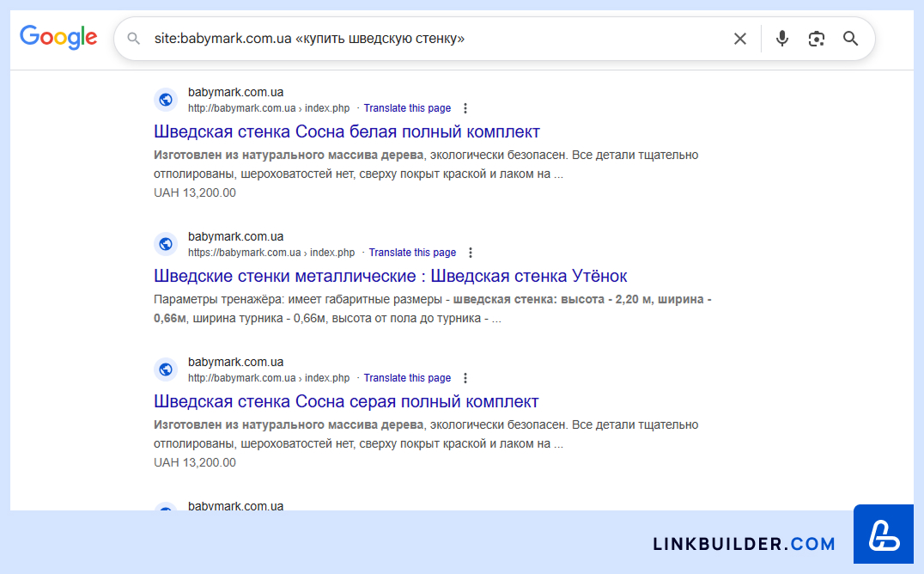This screenshot has width=924, height=574.
Task: Click the UAH 13,200.00 price under Сосна белая
Action: (194, 192)
